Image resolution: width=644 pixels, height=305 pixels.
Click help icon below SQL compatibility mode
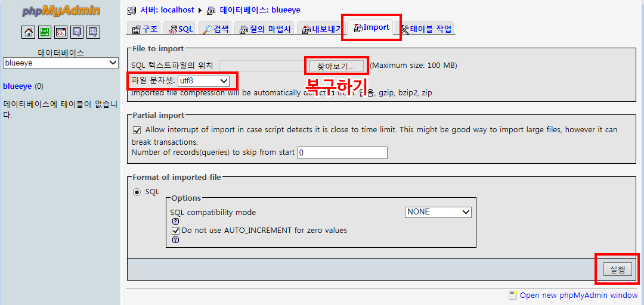(x=175, y=221)
